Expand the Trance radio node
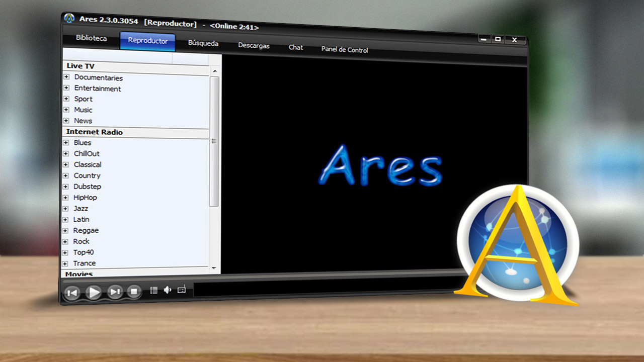644x362 pixels. point(65,263)
